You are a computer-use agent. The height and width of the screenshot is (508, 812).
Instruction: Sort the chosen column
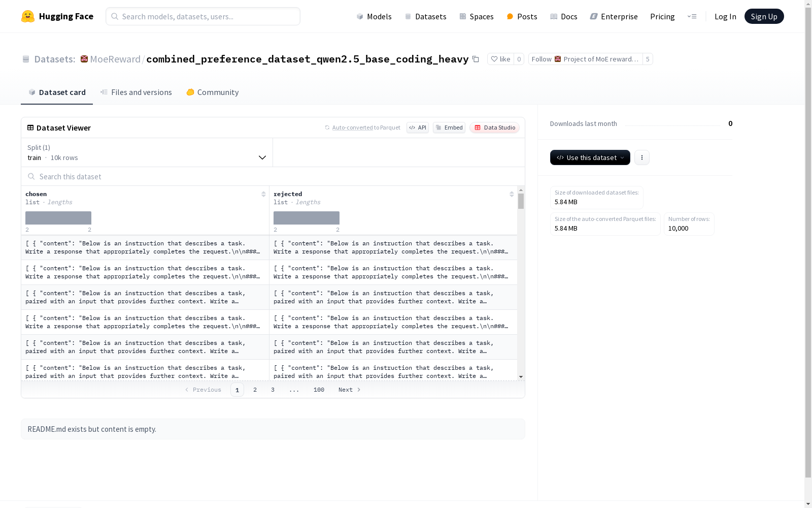(263, 194)
